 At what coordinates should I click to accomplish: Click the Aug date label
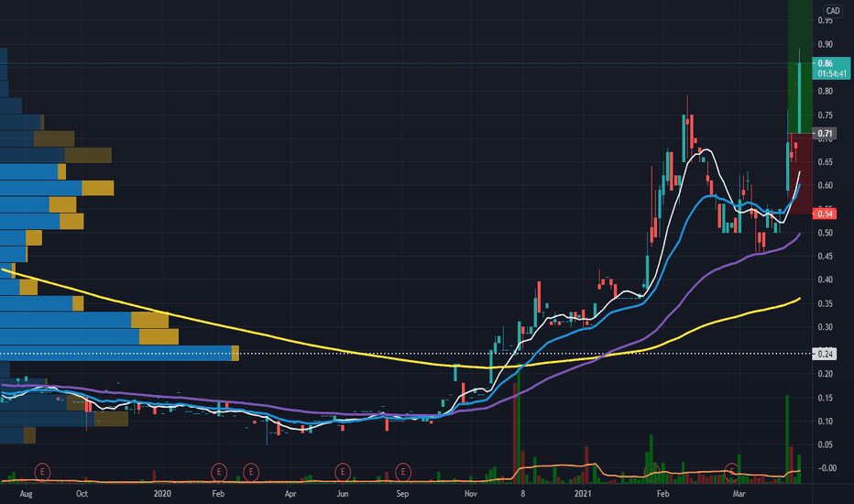point(26,494)
